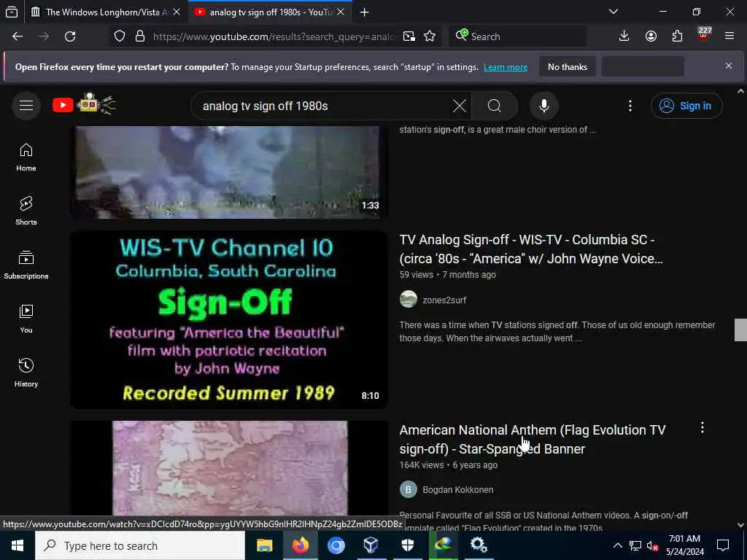
Task: Open Firefox View in tab bar
Action: pyautogui.click(x=12, y=12)
